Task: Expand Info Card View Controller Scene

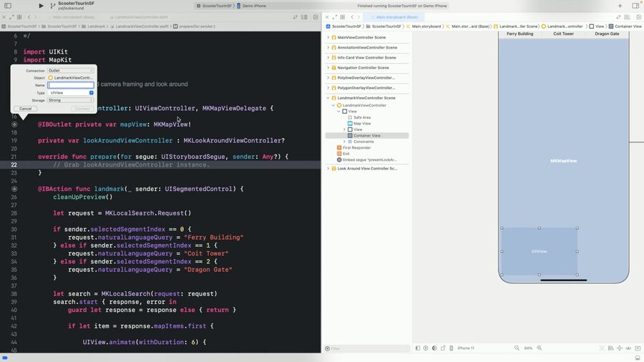Action: point(328,57)
